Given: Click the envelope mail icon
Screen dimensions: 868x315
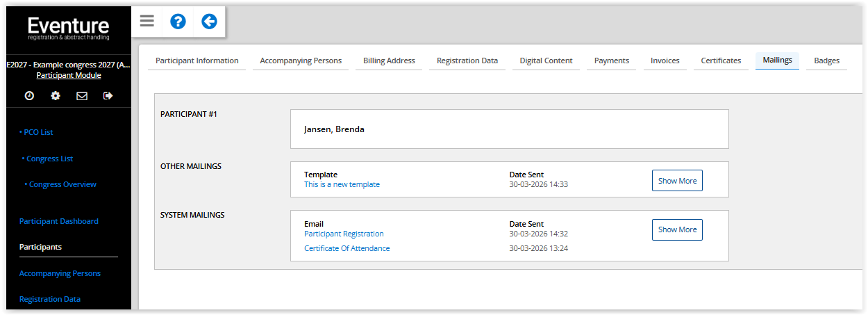Looking at the screenshot, I should 82,96.
